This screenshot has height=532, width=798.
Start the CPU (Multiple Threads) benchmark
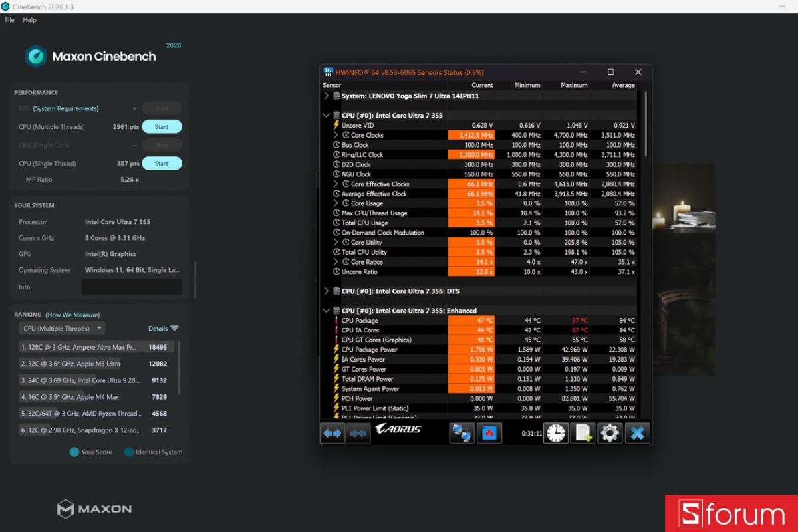pyautogui.click(x=162, y=127)
